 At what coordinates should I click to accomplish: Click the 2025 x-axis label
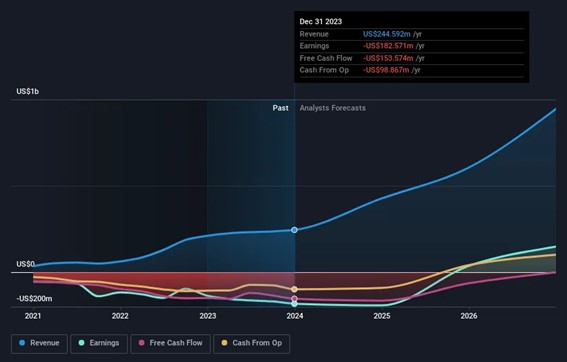[382, 316]
